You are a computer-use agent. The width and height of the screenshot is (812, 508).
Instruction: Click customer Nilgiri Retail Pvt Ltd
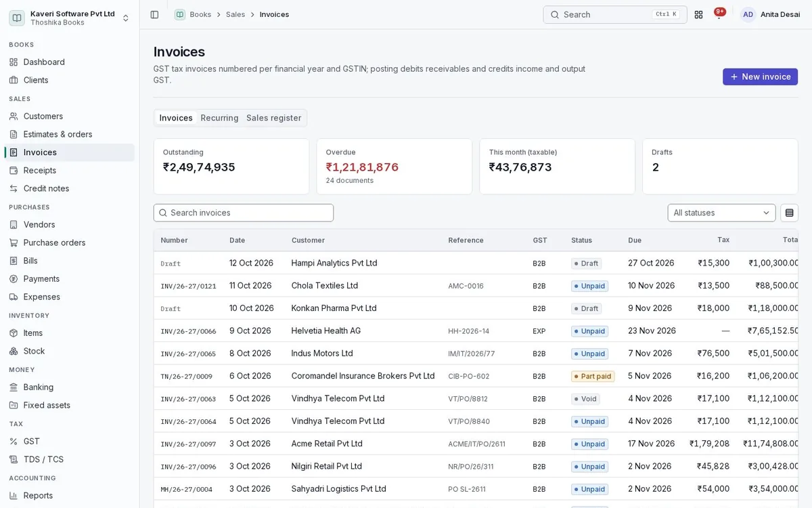pyautogui.click(x=327, y=466)
